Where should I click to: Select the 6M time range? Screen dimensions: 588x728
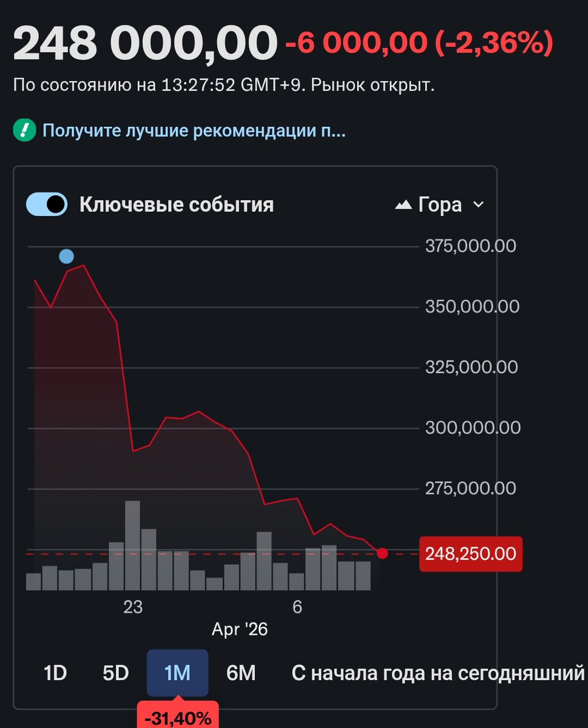click(x=241, y=673)
